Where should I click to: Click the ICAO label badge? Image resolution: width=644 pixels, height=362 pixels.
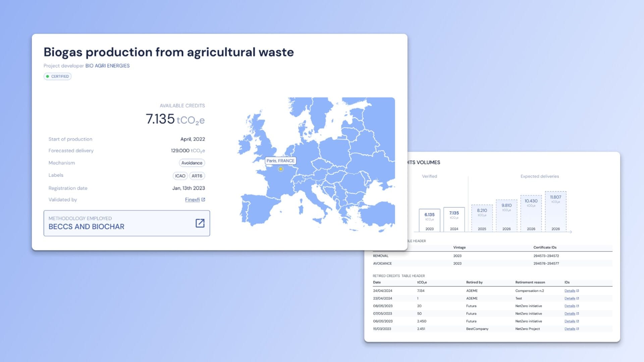tap(180, 176)
